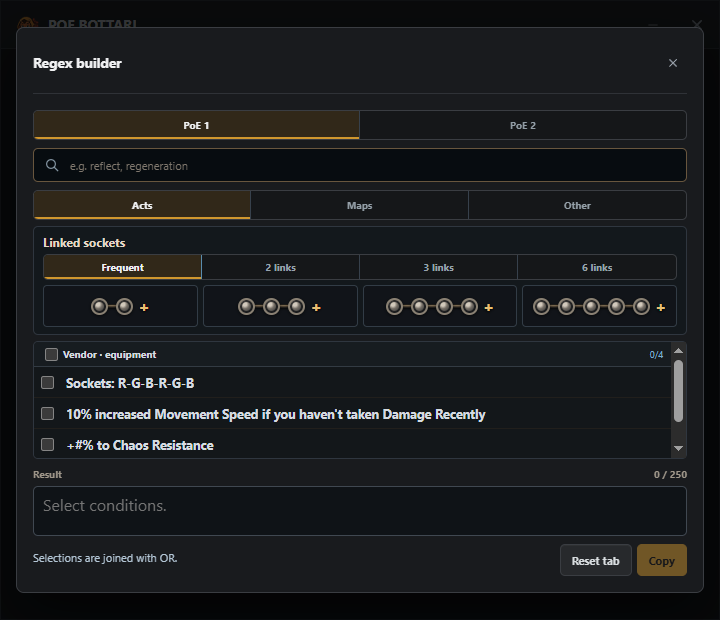
Task: Add the four linked sockets pattern
Action: tap(440, 306)
